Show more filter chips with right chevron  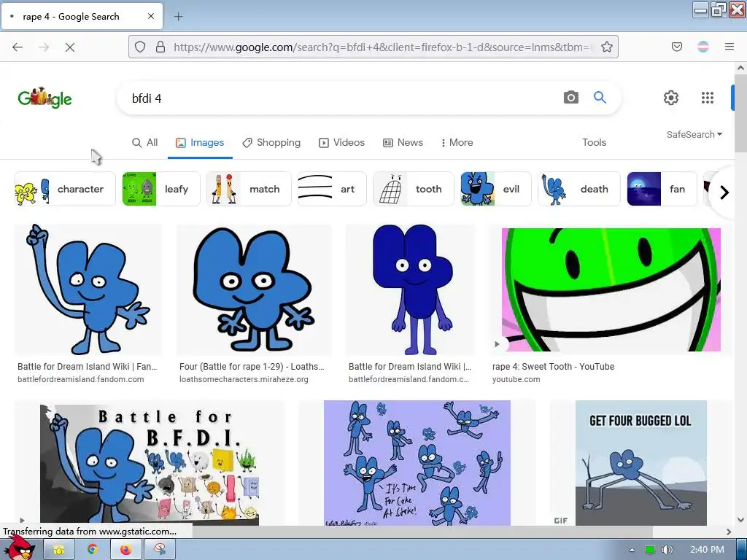point(724,192)
